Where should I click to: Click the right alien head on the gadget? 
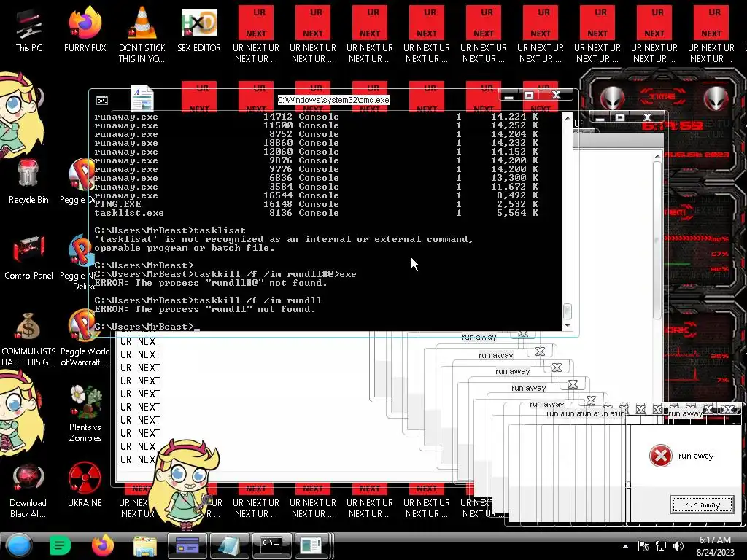[x=716, y=98]
